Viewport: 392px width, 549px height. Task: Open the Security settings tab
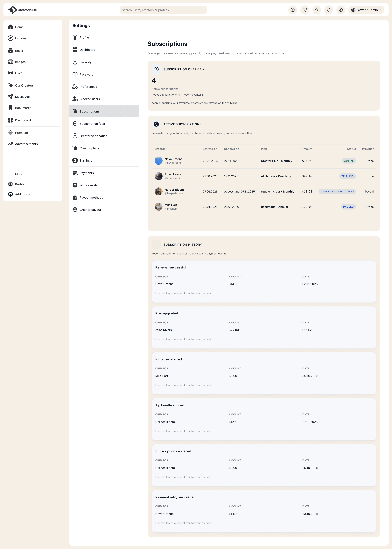point(85,62)
